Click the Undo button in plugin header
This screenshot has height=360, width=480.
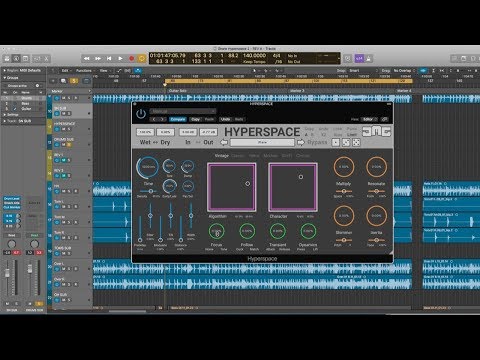pyautogui.click(x=225, y=119)
